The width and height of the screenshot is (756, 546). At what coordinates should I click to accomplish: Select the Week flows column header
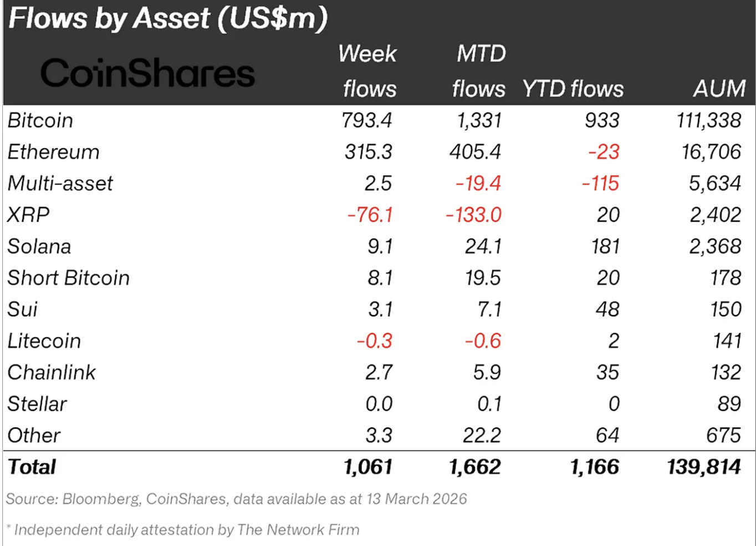click(368, 71)
